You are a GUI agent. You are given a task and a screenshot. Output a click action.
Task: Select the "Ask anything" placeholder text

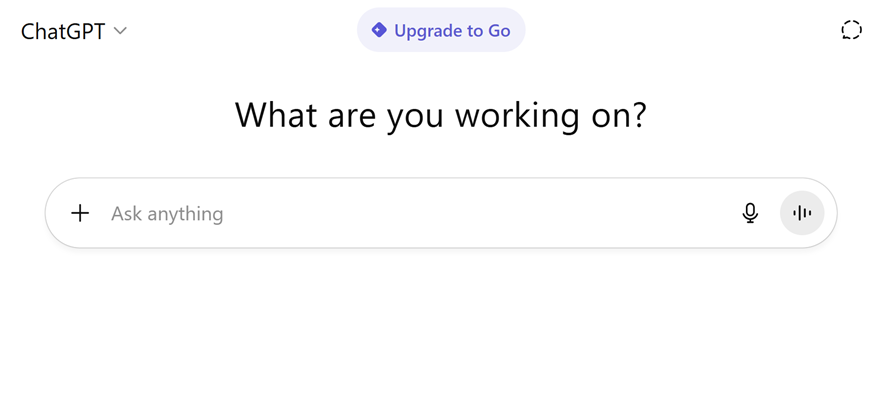(167, 213)
